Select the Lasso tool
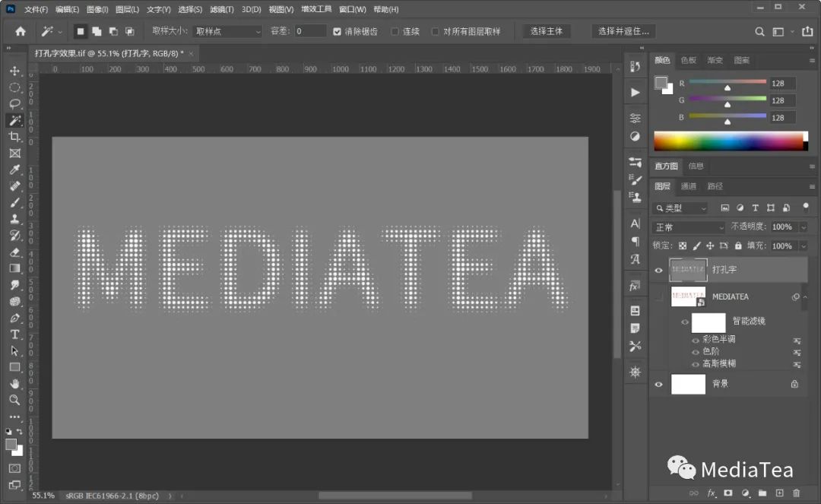The width and height of the screenshot is (821, 504). click(x=14, y=103)
